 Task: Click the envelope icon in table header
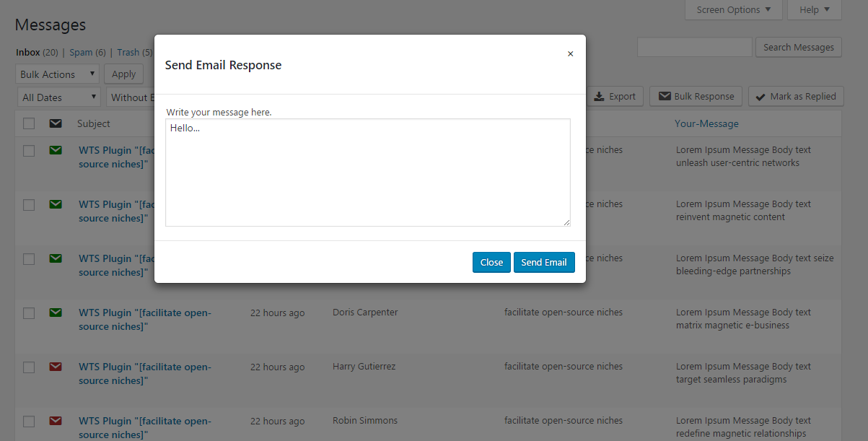tap(56, 123)
